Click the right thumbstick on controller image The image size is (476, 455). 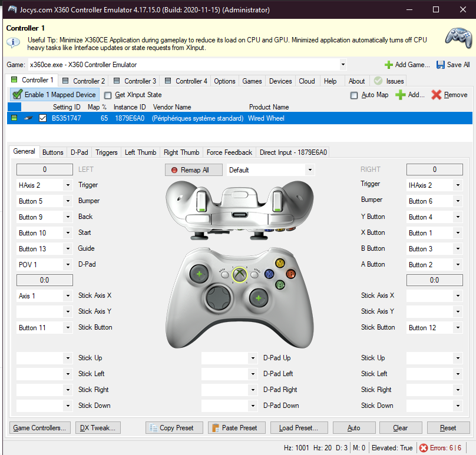coord(259,298)
